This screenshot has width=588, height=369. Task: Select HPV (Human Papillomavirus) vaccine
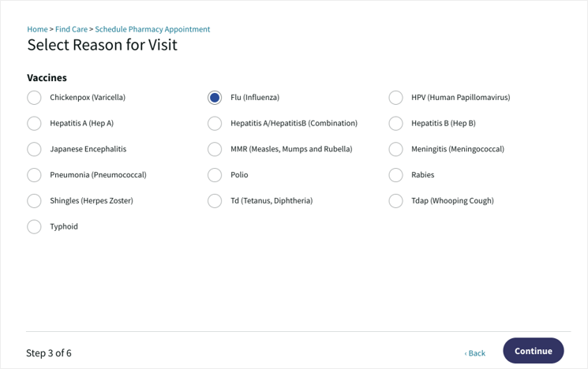tap(396, 98)
